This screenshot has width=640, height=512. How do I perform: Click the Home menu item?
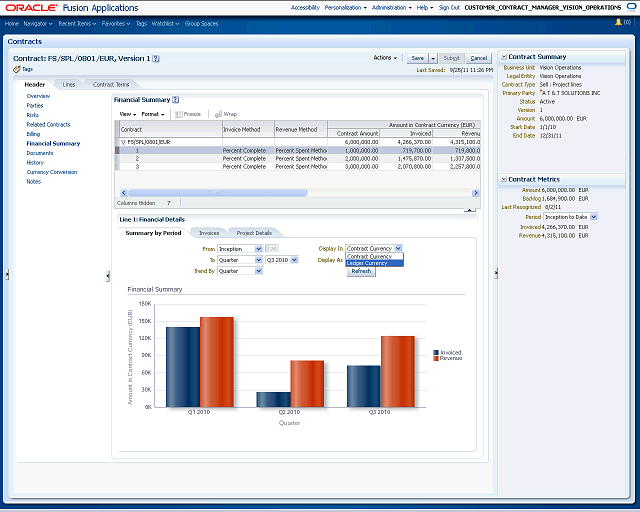coord(11,24)
